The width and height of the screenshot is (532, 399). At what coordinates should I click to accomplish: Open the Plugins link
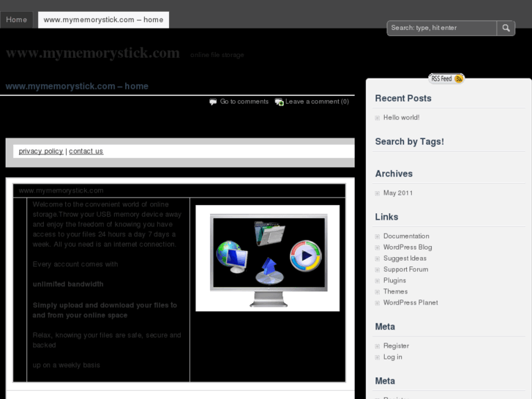coord(394,280)
